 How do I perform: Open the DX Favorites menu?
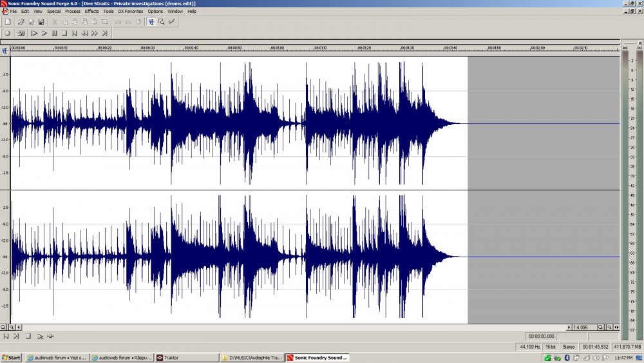[x=131, y=11]
